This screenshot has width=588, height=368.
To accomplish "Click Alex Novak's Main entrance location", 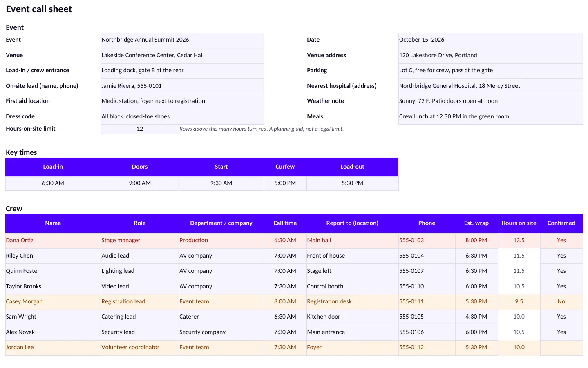I will [x=352, y=332].
